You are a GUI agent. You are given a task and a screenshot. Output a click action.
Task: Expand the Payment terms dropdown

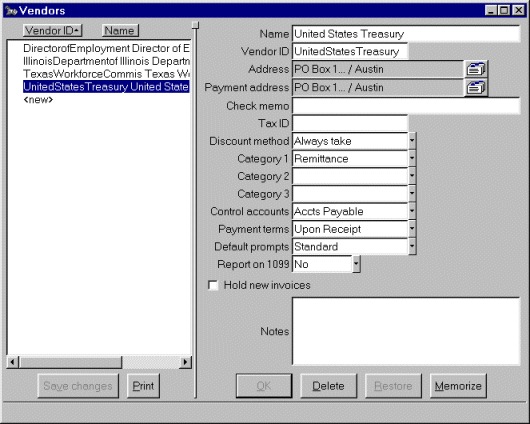pos(412,229)
